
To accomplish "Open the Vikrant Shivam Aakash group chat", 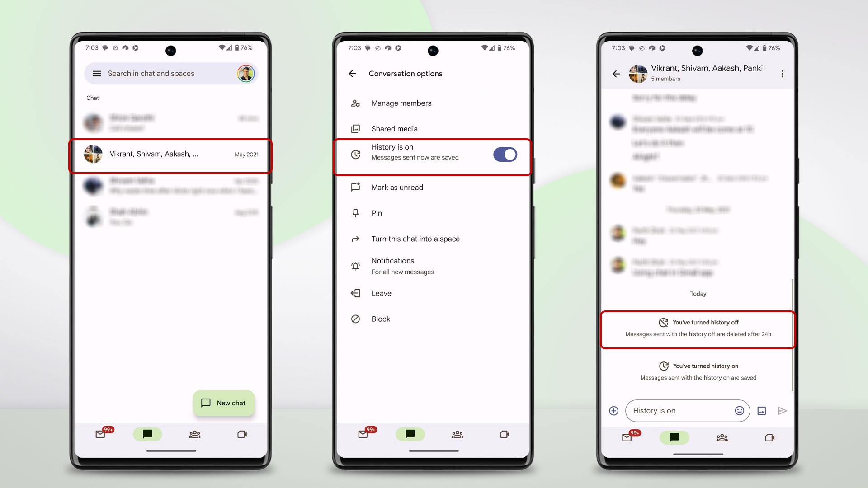I will click(170, 154).
